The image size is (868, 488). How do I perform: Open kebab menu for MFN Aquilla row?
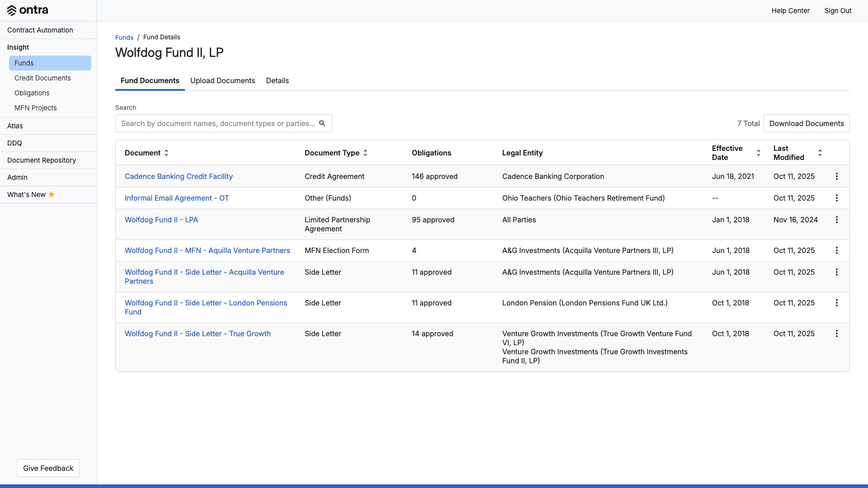(836, 250)
